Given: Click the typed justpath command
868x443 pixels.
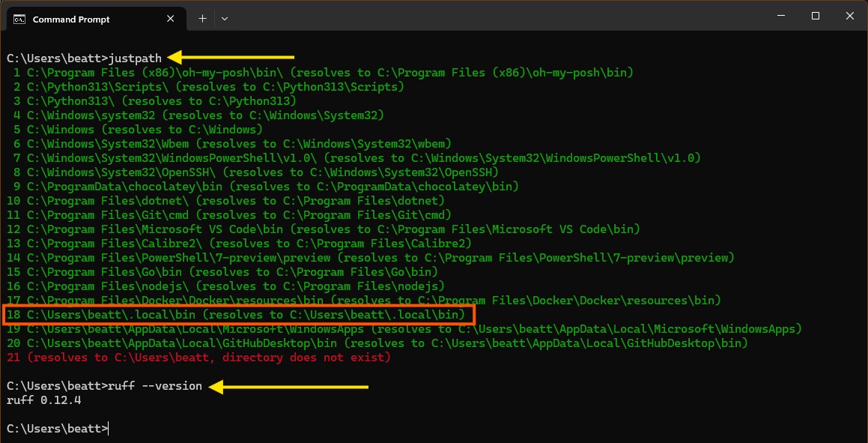Looking at the screenshot, I should pos(135,58).
